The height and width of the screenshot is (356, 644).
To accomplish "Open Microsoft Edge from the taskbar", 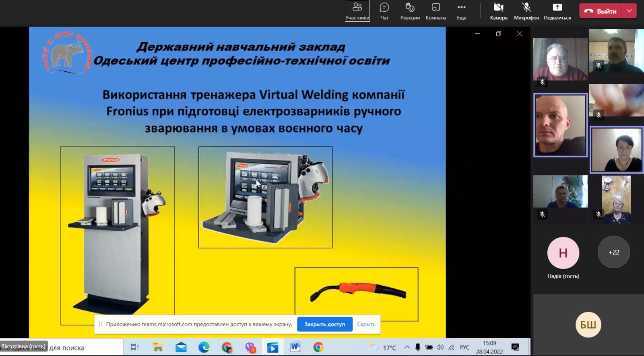I will (204, 347).
